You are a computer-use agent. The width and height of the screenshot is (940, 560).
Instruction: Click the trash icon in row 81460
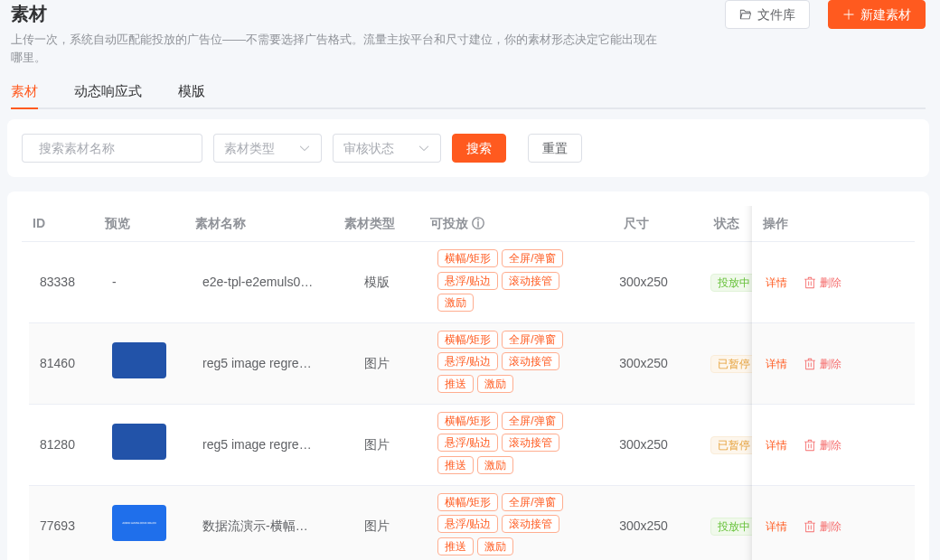point(809,364)
